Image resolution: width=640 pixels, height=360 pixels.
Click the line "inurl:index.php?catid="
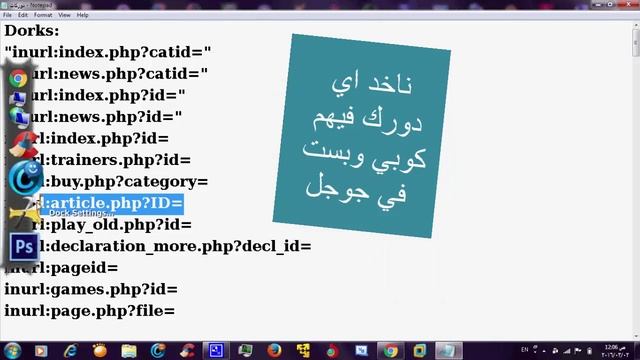108,52
